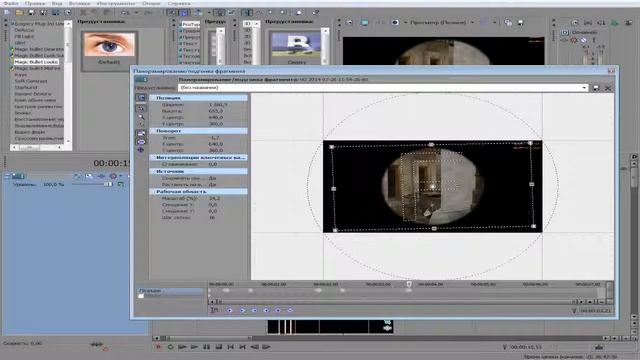Select Soft Contrast effect in list

click(31, 81)
